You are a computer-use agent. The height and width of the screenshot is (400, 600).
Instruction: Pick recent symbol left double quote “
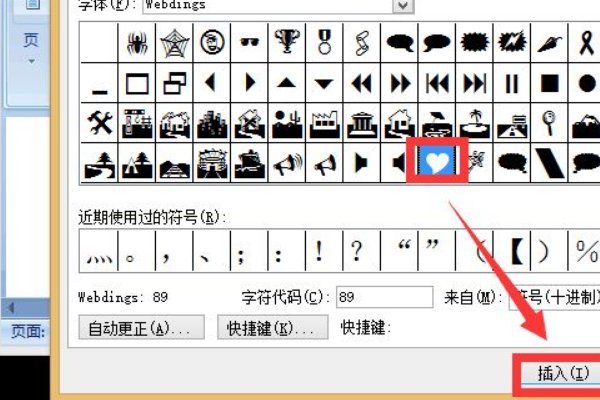[399, 251]
